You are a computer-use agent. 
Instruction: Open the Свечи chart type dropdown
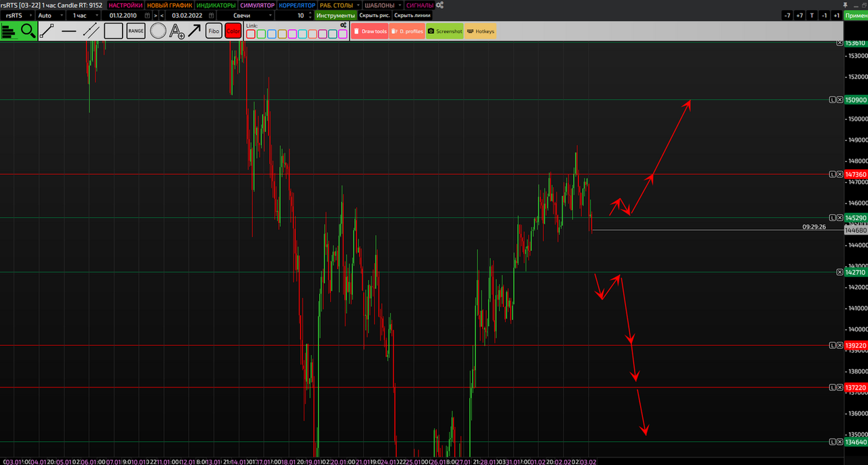(x=245, y=15)
